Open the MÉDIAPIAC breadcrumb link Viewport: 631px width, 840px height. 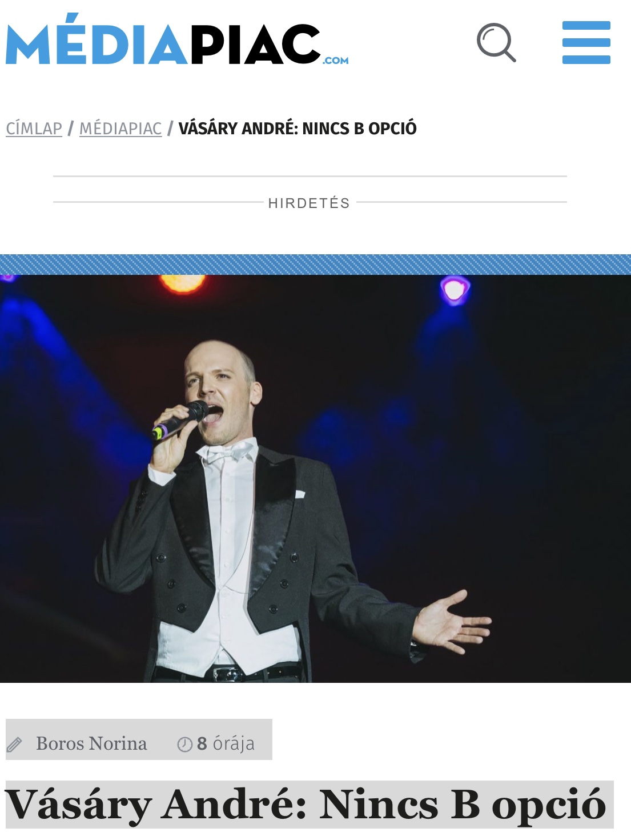click(x=120, y=129)
